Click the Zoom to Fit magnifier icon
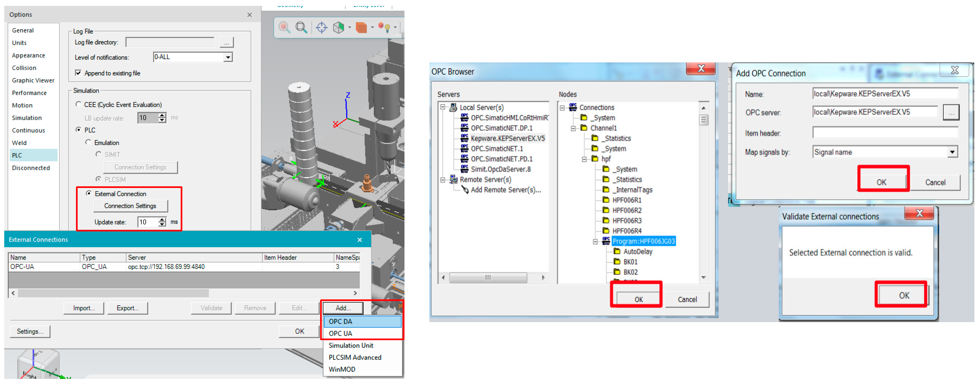Image resolution: width=980 pixels, height=385 pixels. [301, 27]
